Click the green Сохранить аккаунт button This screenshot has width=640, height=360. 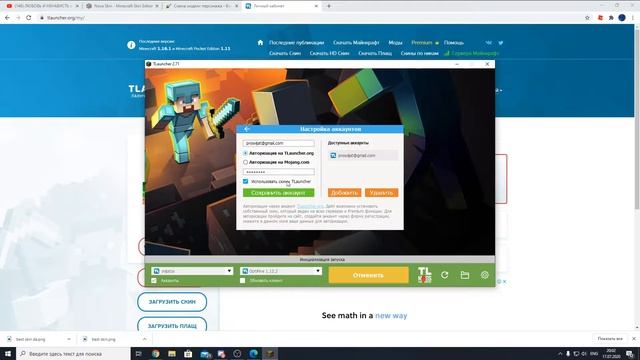coord(279,193)
